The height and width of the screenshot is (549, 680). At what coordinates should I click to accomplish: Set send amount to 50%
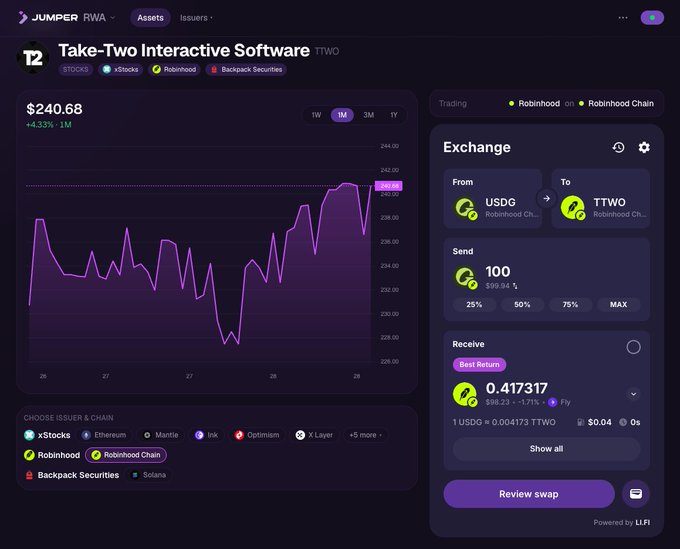click(x=522, y=304)
